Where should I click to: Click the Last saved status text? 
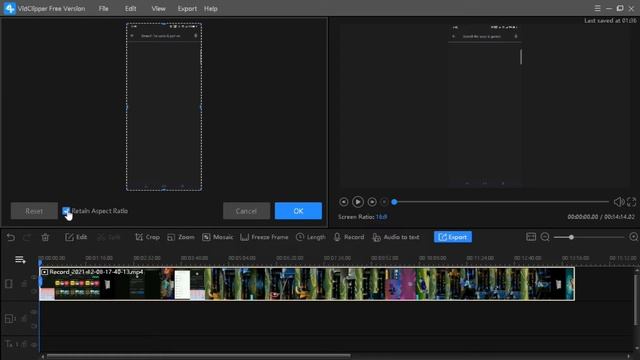tap(610, 20)
